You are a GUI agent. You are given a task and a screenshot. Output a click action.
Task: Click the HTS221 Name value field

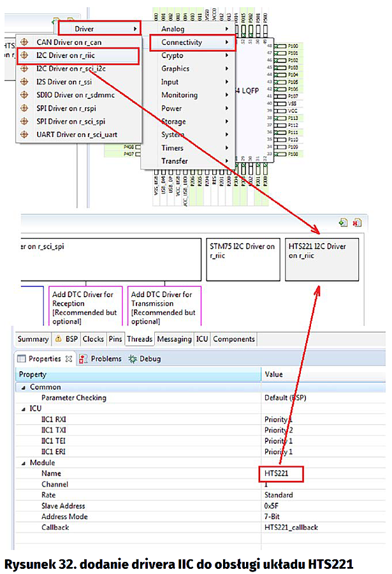coord(280,474)
